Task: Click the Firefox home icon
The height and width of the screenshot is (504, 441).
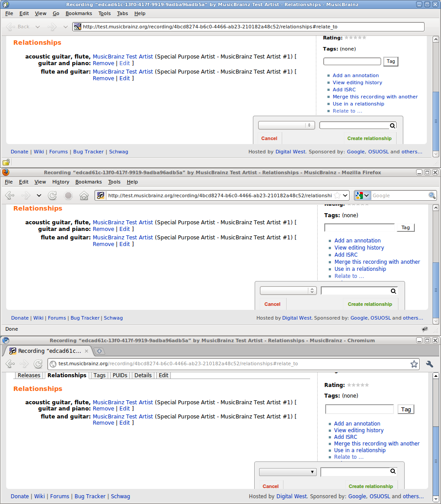Action: point(84,195)
